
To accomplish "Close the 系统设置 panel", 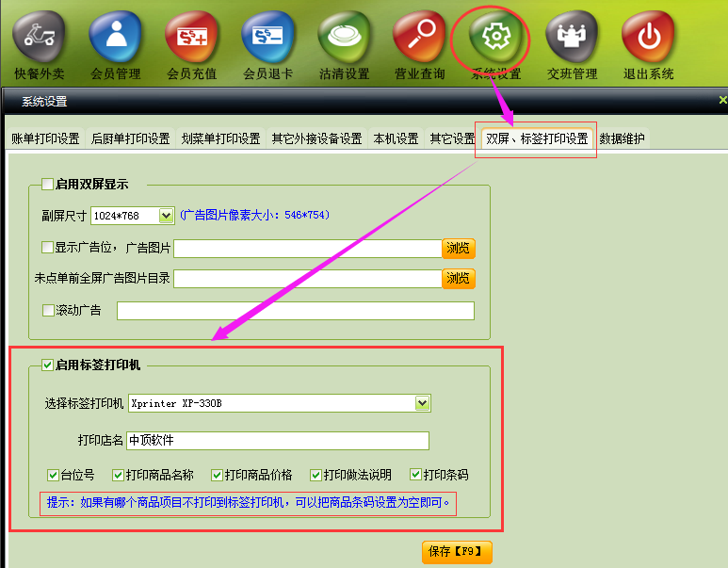I will coord(722,100).
